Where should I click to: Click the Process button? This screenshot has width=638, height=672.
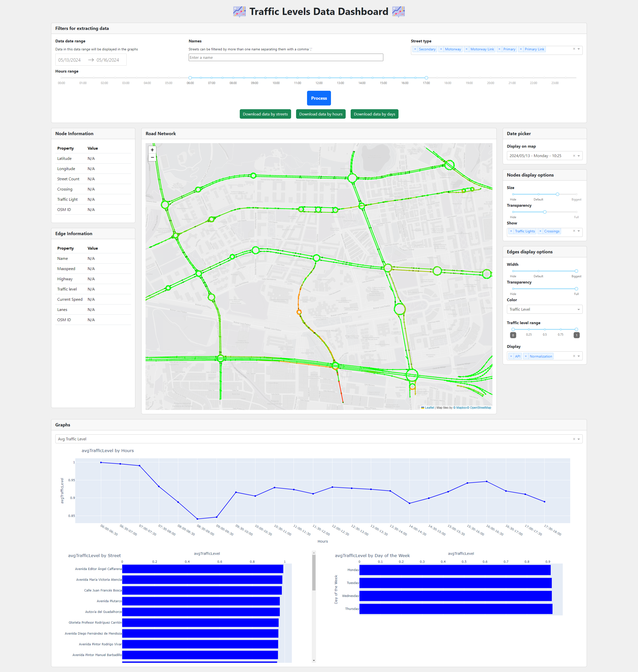pyautogui.click(x=319, y=98)
